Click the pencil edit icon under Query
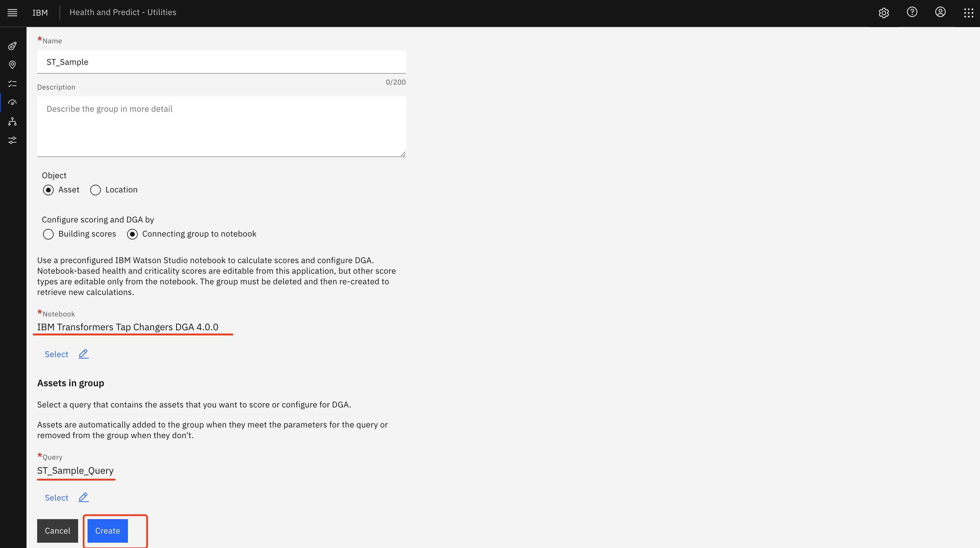 click(x=83, y=497)
